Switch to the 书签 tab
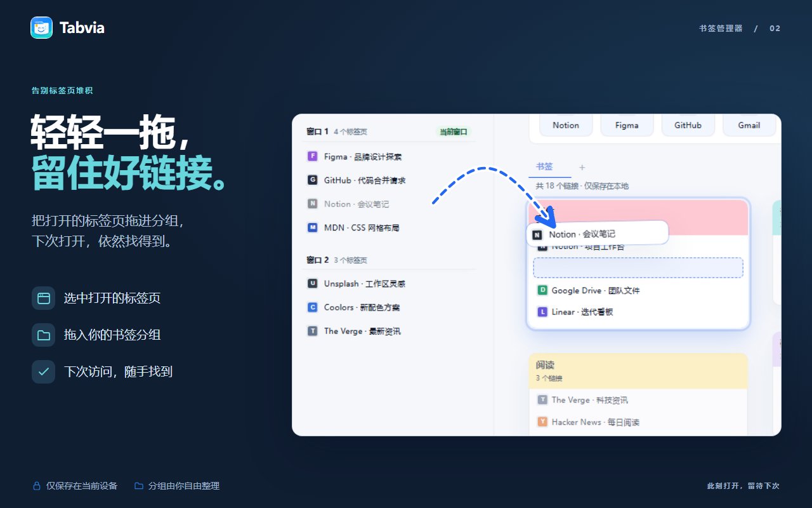The image size is (812, 508). pyautogui.click(x=544, y=167)
